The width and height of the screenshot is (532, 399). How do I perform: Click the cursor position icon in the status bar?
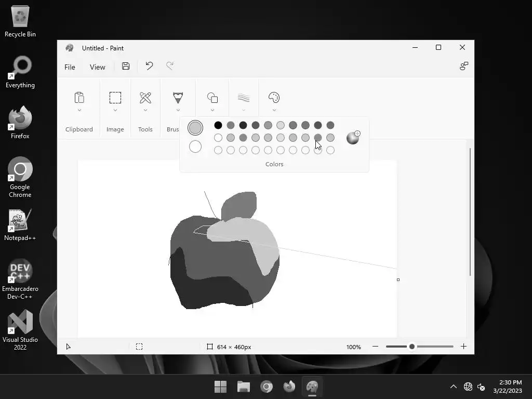(x=68, y=347)
